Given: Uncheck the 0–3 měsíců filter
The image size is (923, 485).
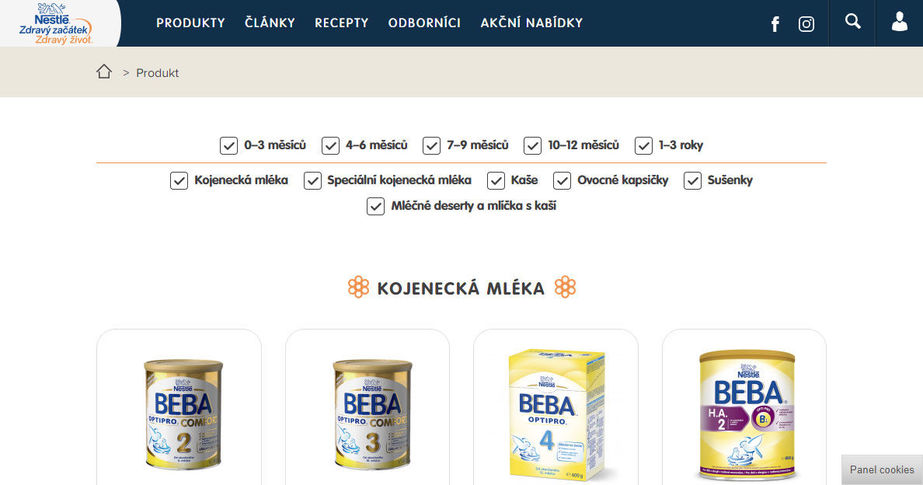Looking at the screenshot, I should [228, 145].
